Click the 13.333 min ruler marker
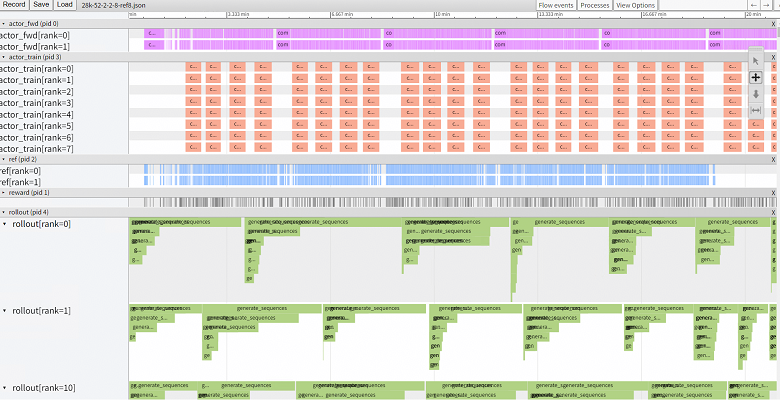 click(550, 14)
